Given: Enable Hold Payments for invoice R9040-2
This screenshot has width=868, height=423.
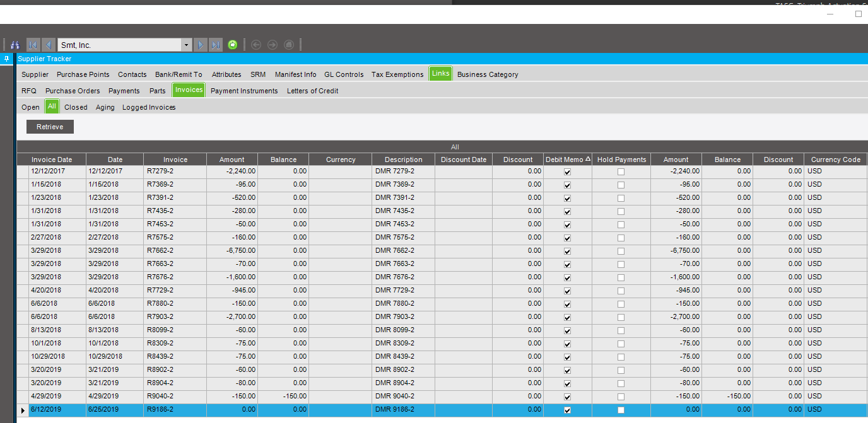Looking at the screenshot, I should coord(621,397).
